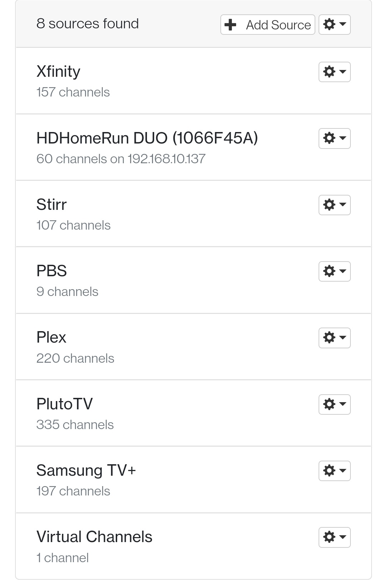Click the Add Source button

pos(268,25)
